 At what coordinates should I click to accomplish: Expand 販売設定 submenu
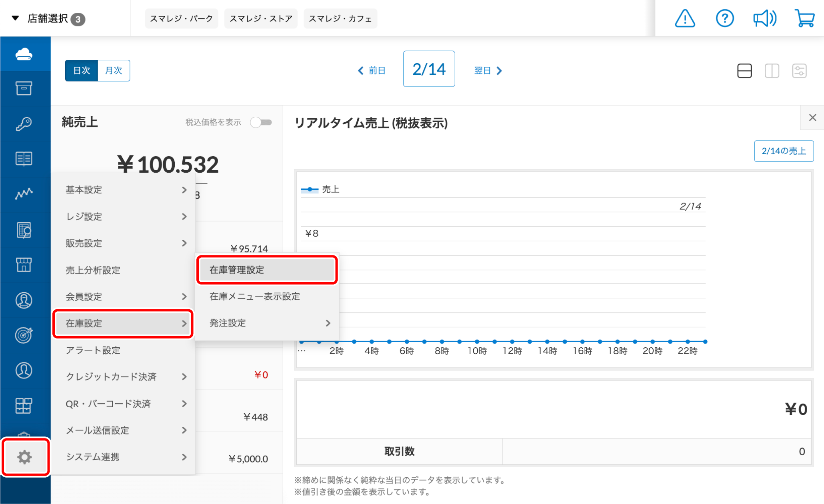124,243
